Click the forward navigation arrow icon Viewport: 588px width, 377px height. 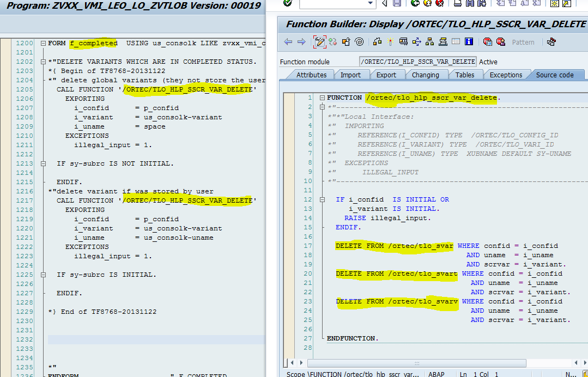click(300, 41)
